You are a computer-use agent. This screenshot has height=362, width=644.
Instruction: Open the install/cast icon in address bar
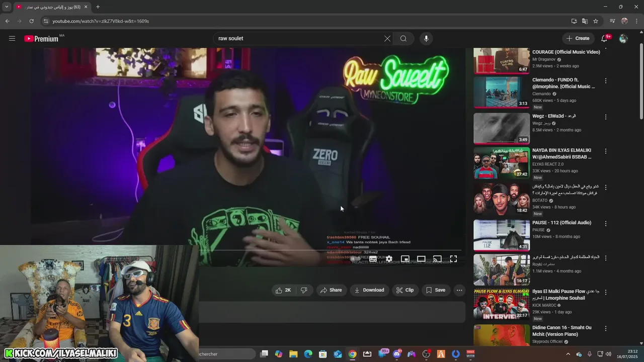pyautogui.click(x=574, y=21)
